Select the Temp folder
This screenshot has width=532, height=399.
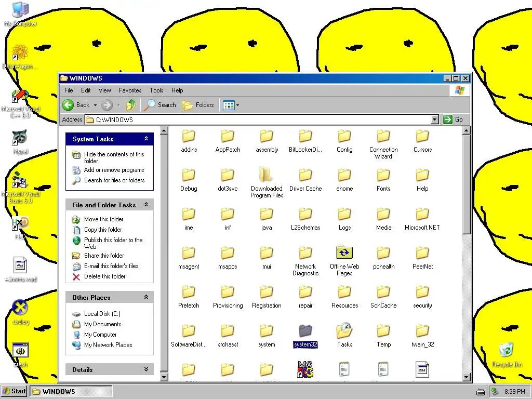(x=383, y=331)
